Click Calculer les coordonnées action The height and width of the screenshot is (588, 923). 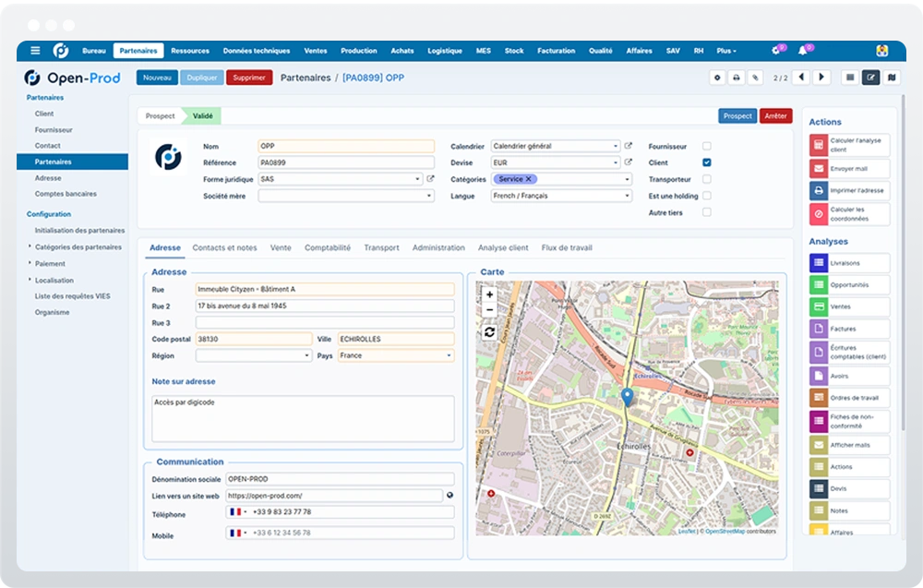click(849, 214)
